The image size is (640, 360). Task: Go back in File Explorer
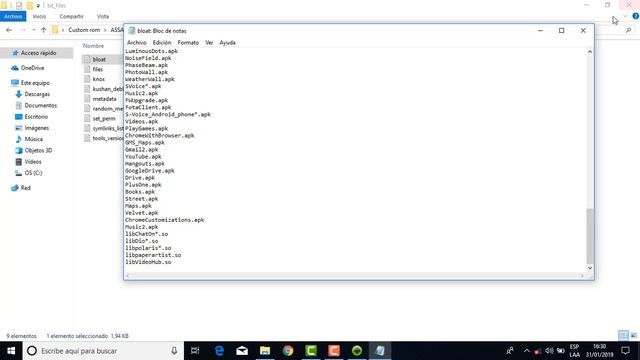9,30
